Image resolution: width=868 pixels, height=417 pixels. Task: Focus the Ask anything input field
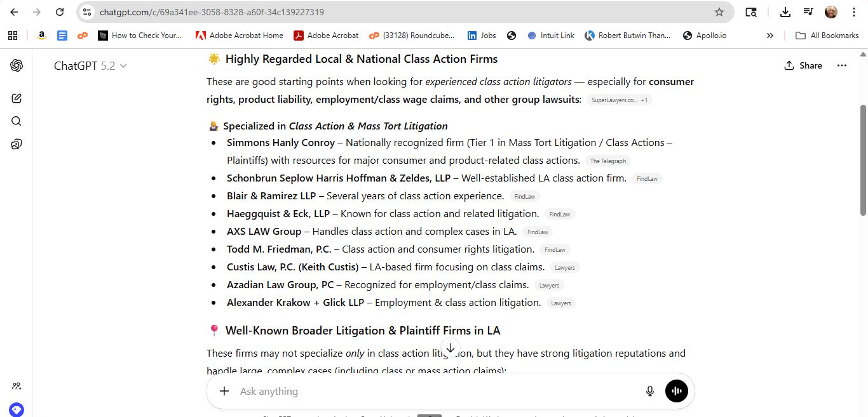pos(438,391)
